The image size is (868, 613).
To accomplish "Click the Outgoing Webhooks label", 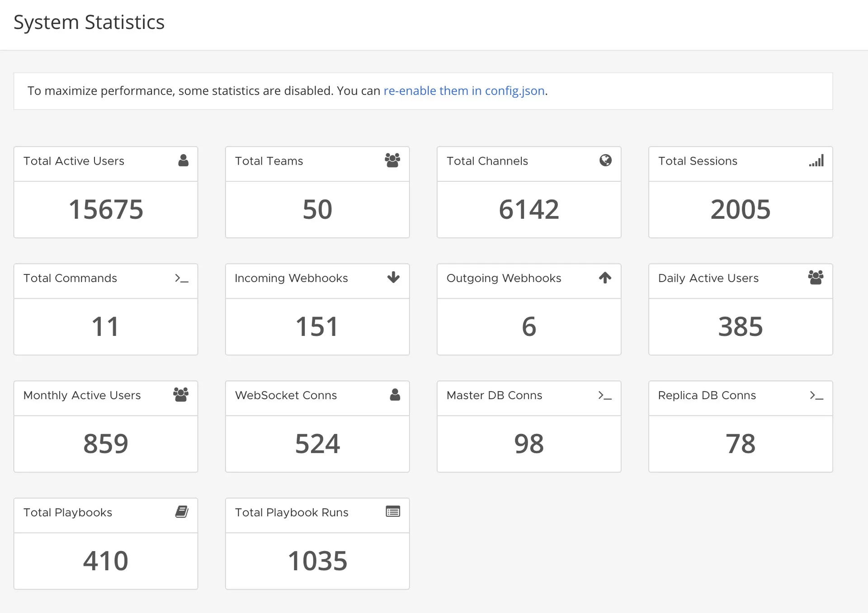I will 504,278.
